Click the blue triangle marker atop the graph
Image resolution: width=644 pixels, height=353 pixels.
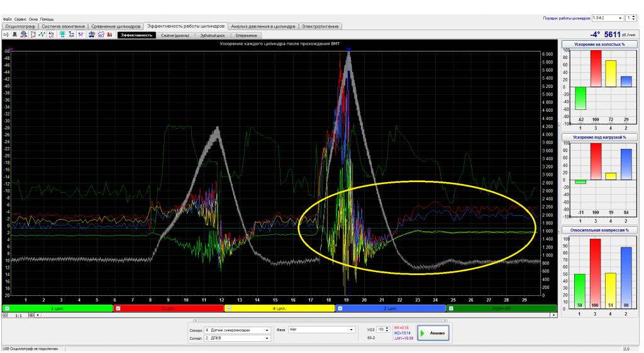(348, 50)
